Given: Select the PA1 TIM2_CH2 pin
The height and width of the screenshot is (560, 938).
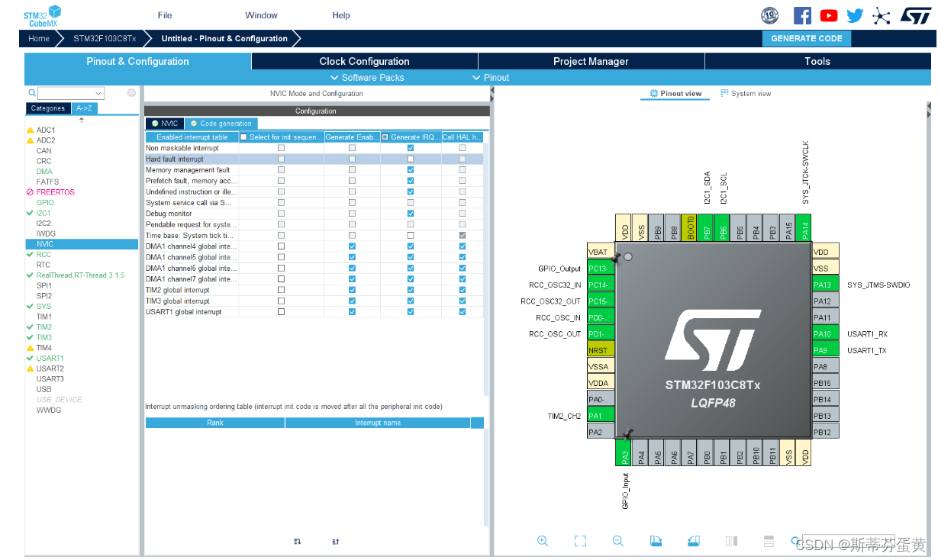Looking at the screenshot, I should point(601,416).
